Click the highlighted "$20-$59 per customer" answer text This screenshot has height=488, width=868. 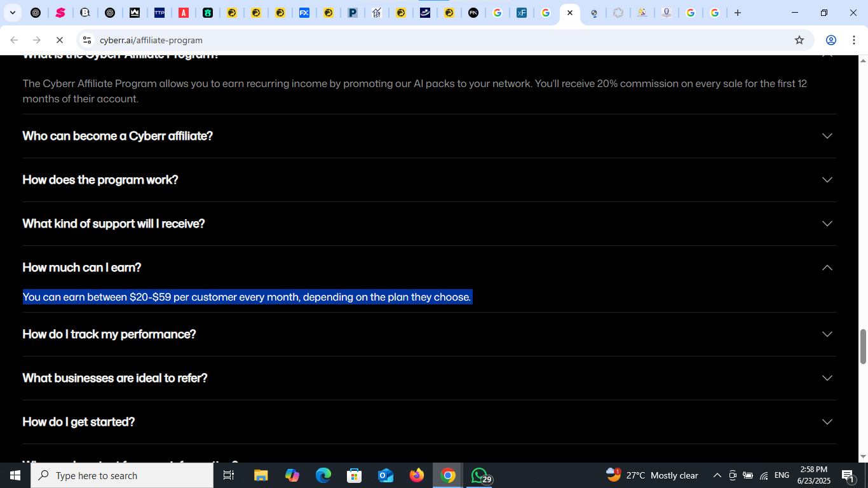247,297
